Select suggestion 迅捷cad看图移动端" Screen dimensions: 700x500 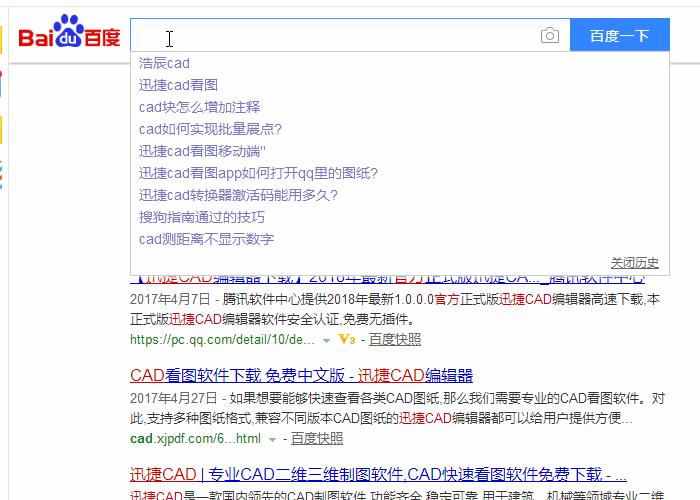(x=202, y=151)
